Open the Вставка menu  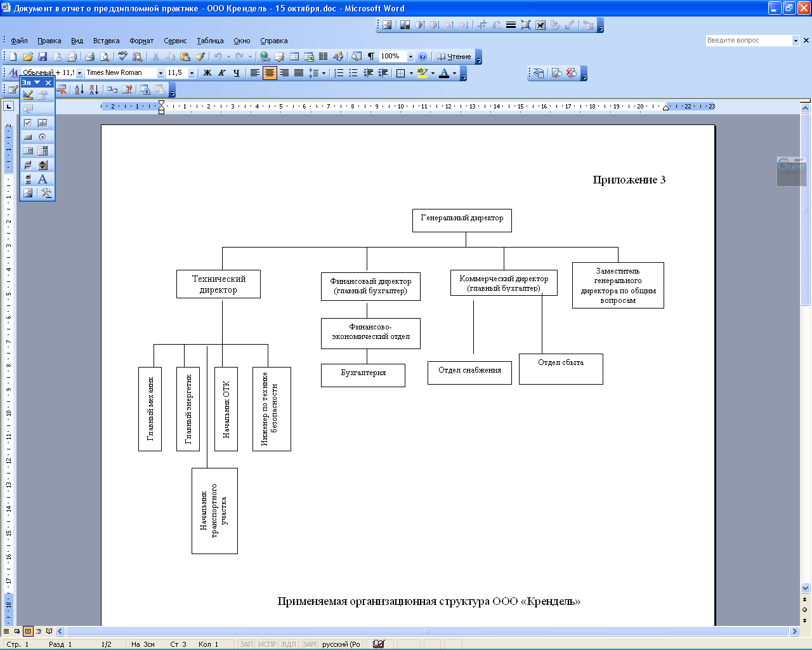click(x=106, y=41)
